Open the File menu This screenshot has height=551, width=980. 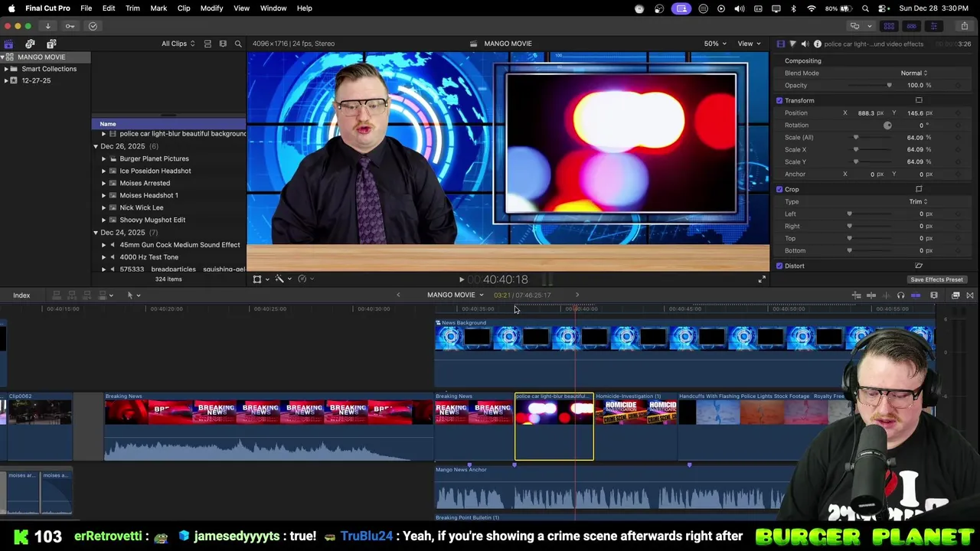(x=86, y=8)
